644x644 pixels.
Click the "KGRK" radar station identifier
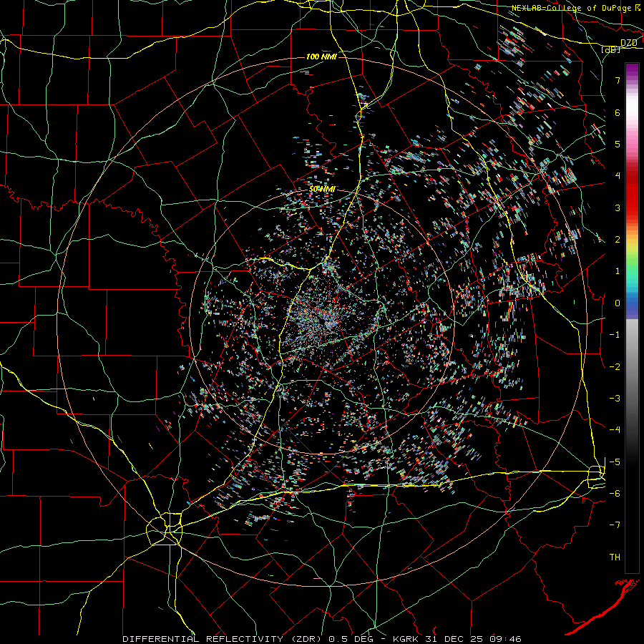[x=406, y=639]
